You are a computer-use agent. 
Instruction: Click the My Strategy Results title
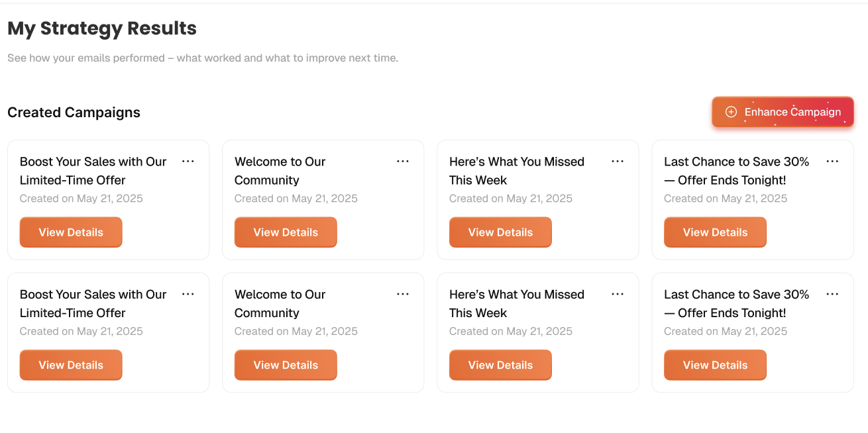[x=102, y=28]
